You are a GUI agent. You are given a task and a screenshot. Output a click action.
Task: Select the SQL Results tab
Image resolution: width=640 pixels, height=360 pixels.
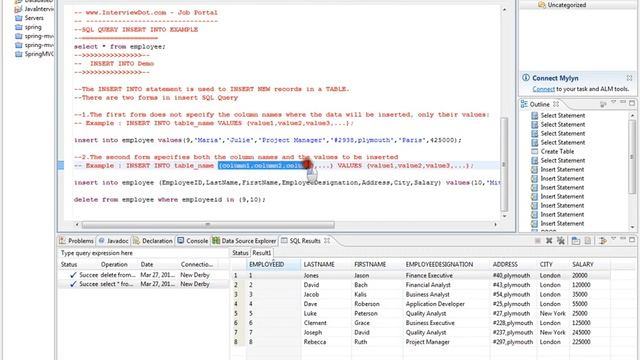(x=304, y=241)
